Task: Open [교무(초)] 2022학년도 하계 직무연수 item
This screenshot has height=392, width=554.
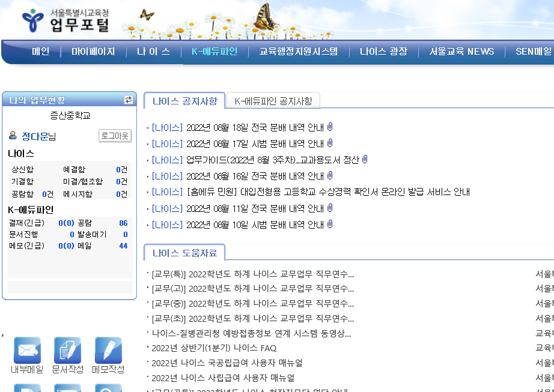Action: coord(252,319)
